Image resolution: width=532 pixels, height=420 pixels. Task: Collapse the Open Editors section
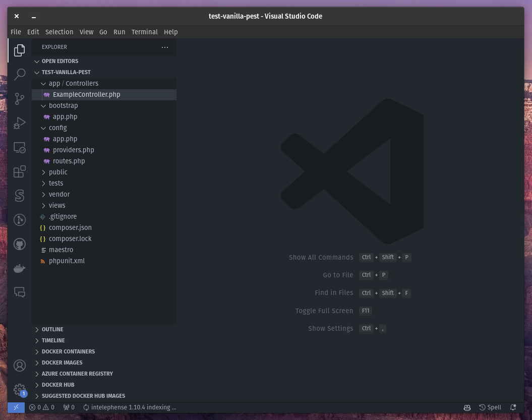[104, 61]
